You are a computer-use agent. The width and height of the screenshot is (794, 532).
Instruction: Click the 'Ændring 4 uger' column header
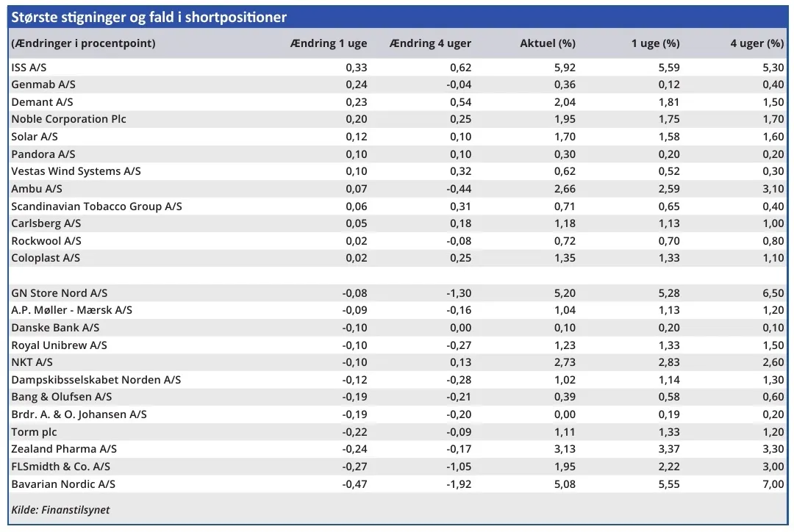click(x=430, y=43)
